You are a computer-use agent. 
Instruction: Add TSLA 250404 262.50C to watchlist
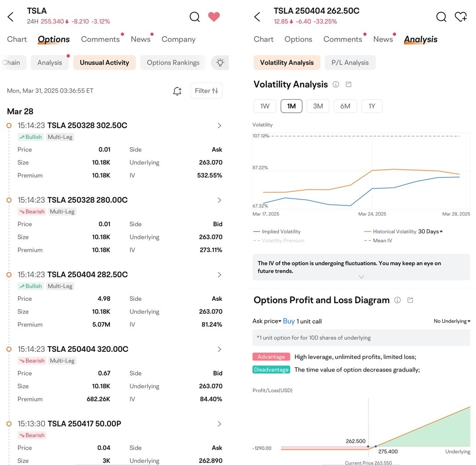point(460,17)
